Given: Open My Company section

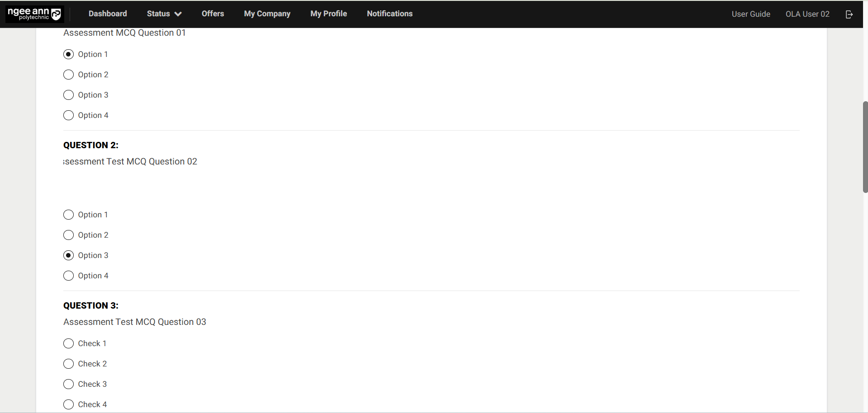Looking at the screenshot, I should pyautogui.click(x=267, y=14).
